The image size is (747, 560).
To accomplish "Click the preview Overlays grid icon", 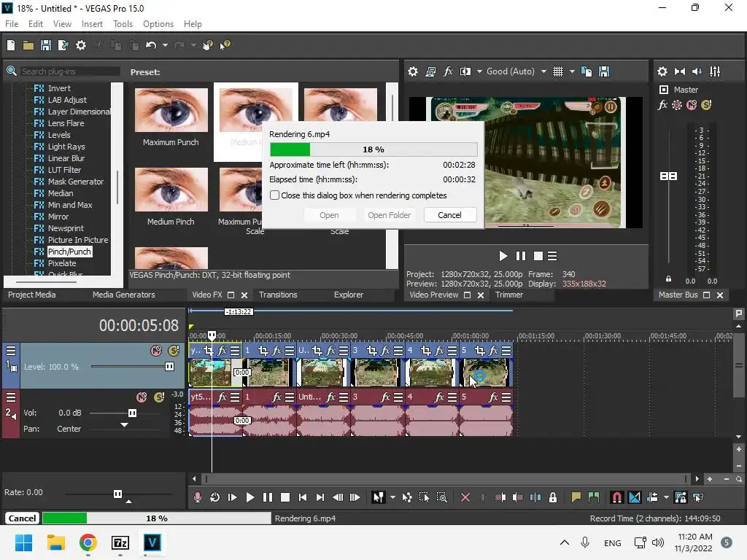I will [558, 71].
